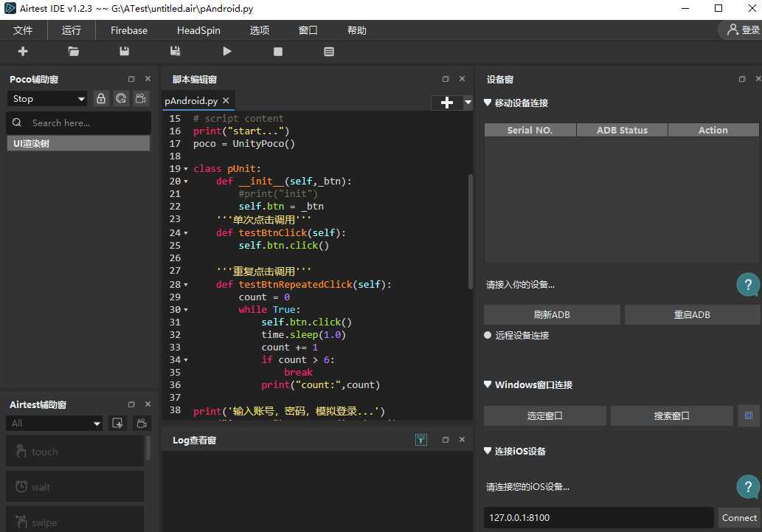Screen dimensions: 762x532
Task: Click the help icon beside 请接入你的设备
Action: coord(749,285)
